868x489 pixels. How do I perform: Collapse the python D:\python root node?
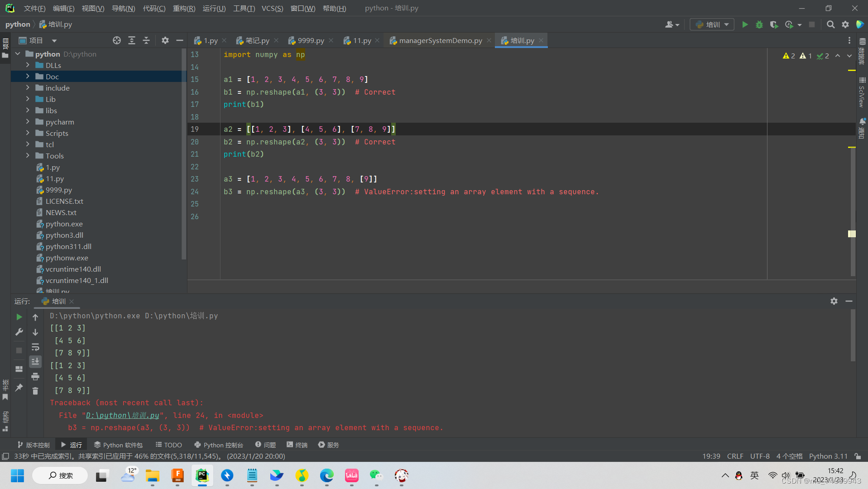(18, 54)
